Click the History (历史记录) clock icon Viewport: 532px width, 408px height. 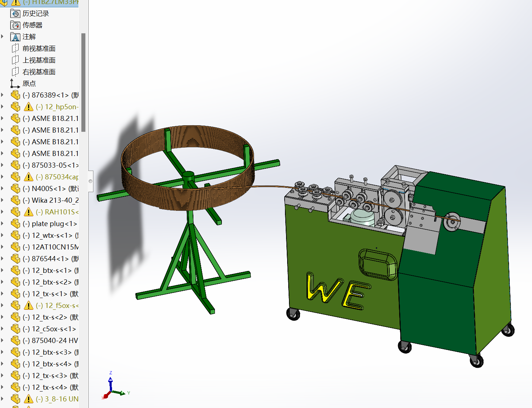point(15,14)
